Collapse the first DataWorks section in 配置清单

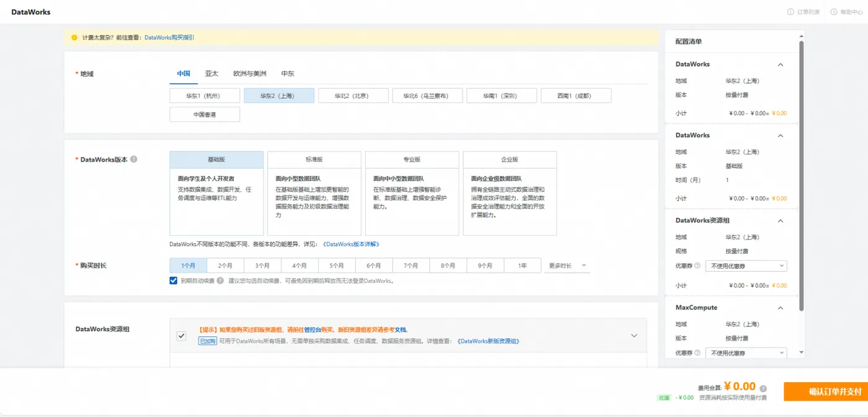pyautogui.click(x=781, y=65)
